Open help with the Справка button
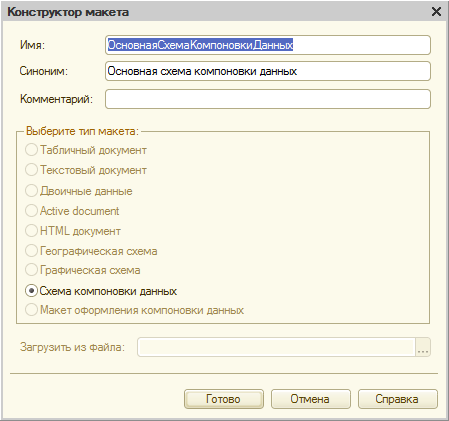The height and width of the screenshot is (421, 449). click(x=398, y=399)
